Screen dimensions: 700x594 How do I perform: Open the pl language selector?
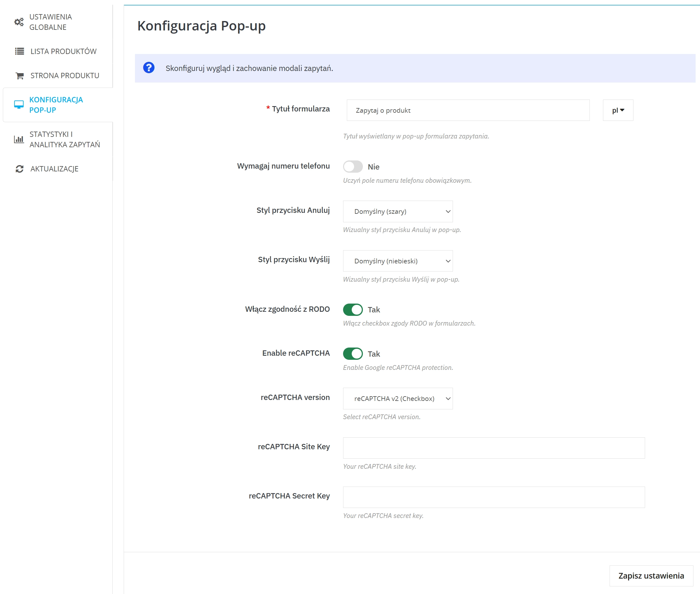pyautogui.click(x=617, y=110)
